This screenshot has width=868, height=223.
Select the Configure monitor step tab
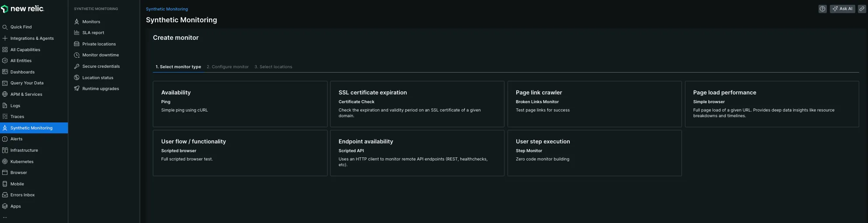(x=227, y=67)
